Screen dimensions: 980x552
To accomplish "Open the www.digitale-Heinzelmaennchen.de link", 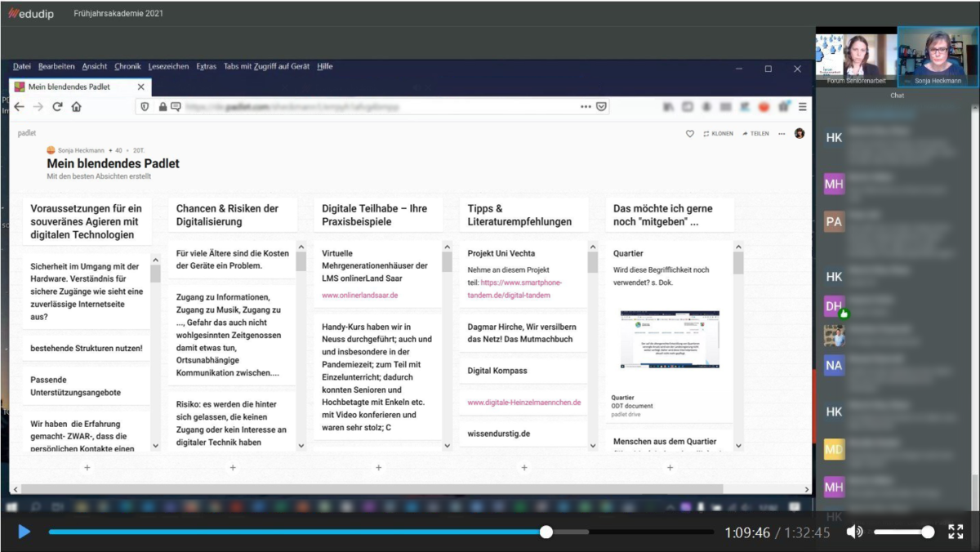I will click(524, 403).
